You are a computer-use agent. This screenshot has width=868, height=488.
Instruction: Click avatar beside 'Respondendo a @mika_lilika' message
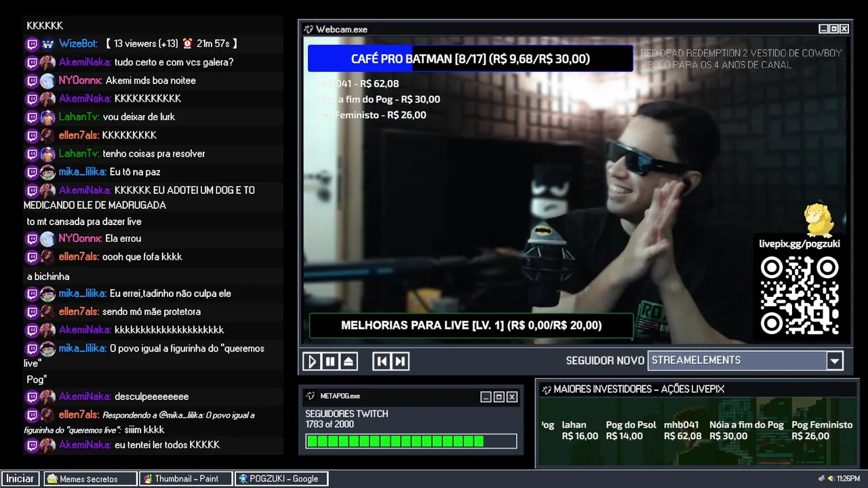click(x=47, y=415)
